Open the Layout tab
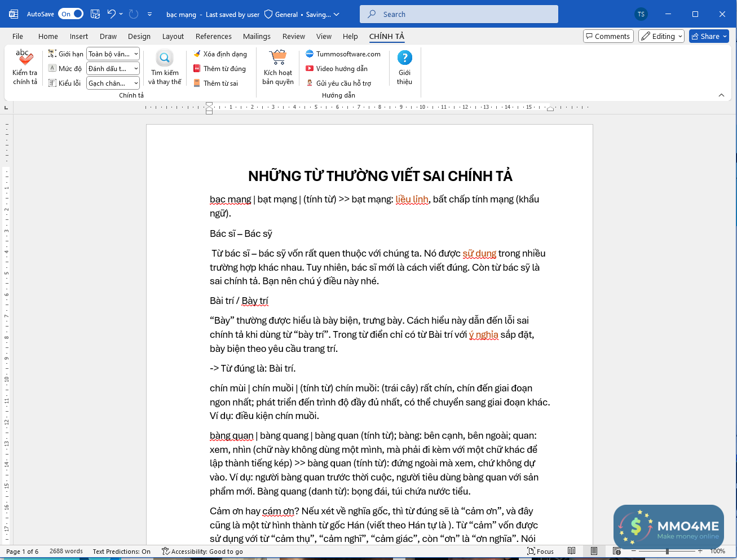 click(x=173, y=36)
